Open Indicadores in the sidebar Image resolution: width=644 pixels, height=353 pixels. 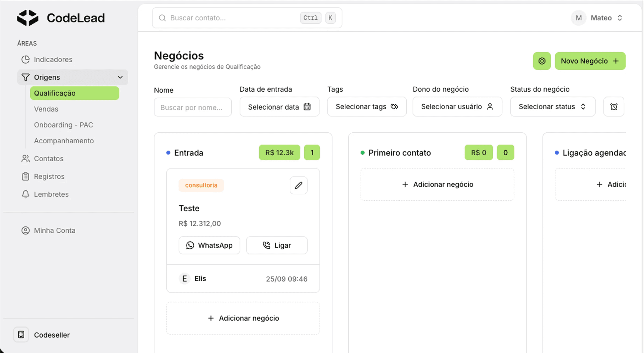point(53,59)
